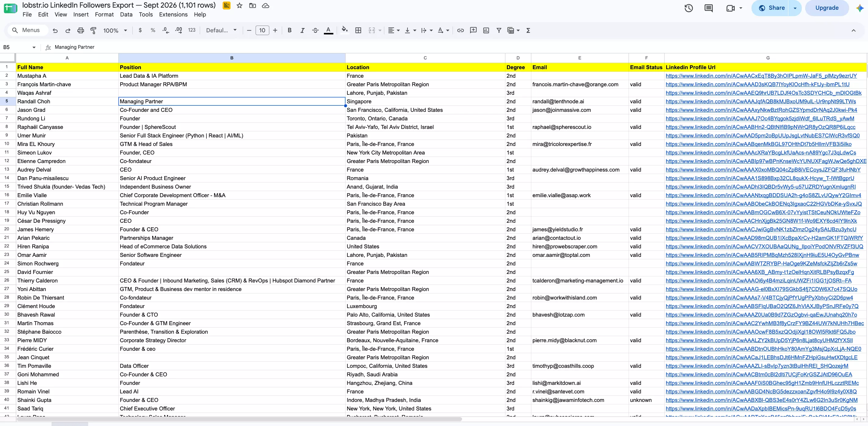This screenshot has height=426, width=868.
Task: Open Randall Choh LinkedIn profile link
Action: click(761, 101)
